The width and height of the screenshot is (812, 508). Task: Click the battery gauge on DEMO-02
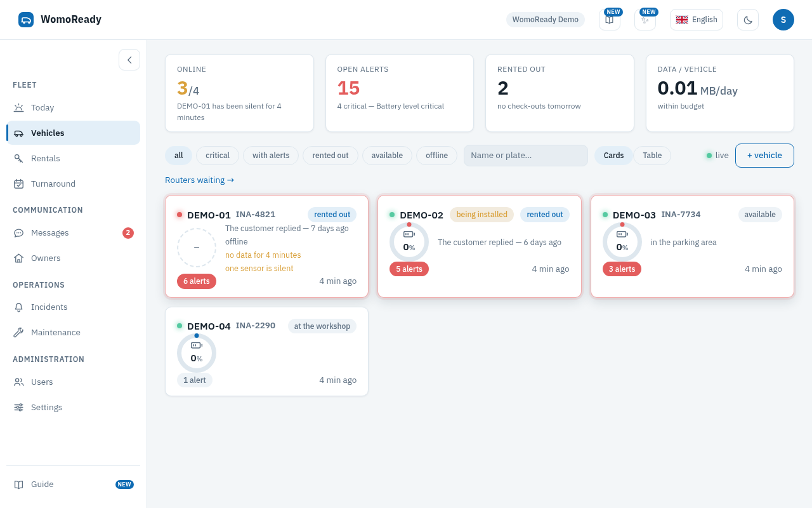point(409,242)
